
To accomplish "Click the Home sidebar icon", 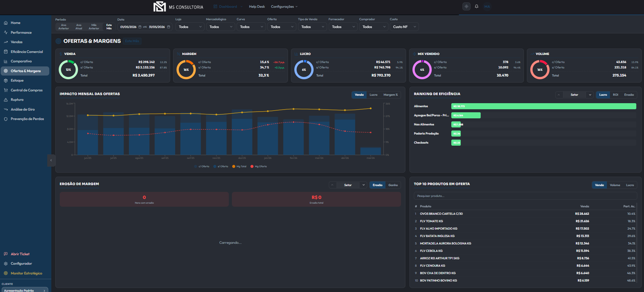I will point(6,23).
